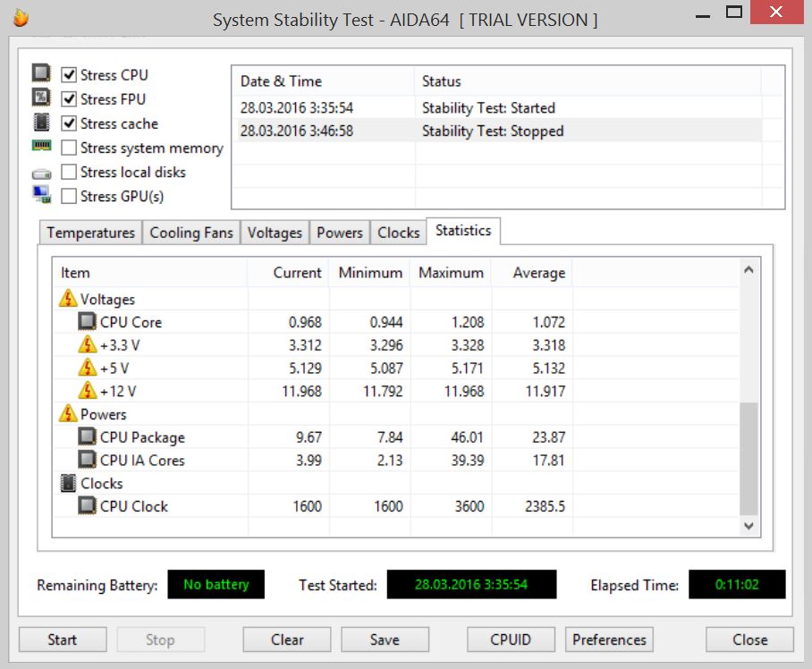Click the CPU Core label

point(131,322)
